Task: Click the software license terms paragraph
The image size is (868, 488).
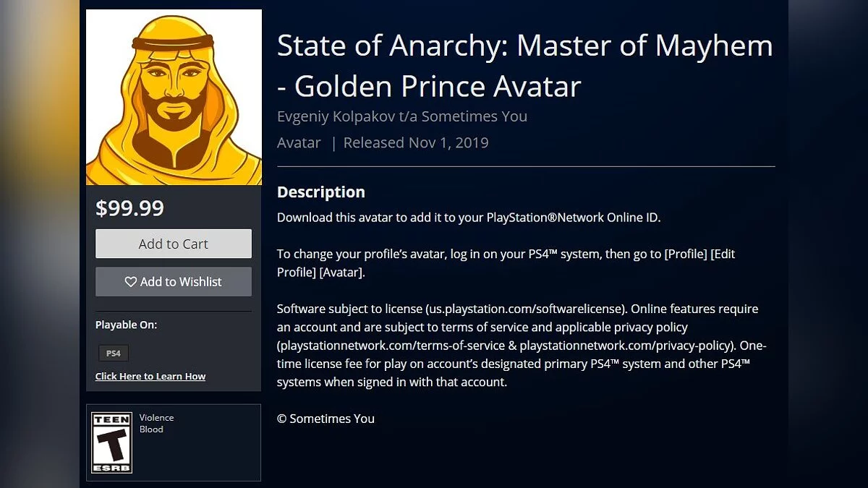Action: pyautogui.click(x=521, y=346)
